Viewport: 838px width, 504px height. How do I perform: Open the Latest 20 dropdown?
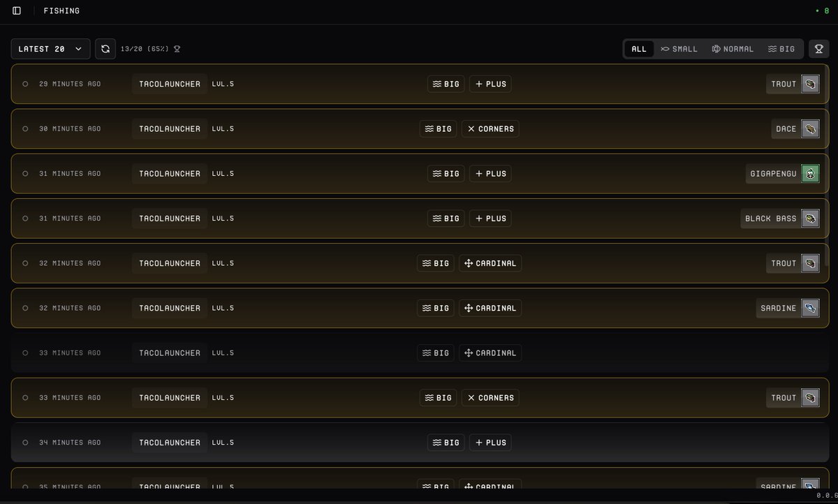(50, 49)
